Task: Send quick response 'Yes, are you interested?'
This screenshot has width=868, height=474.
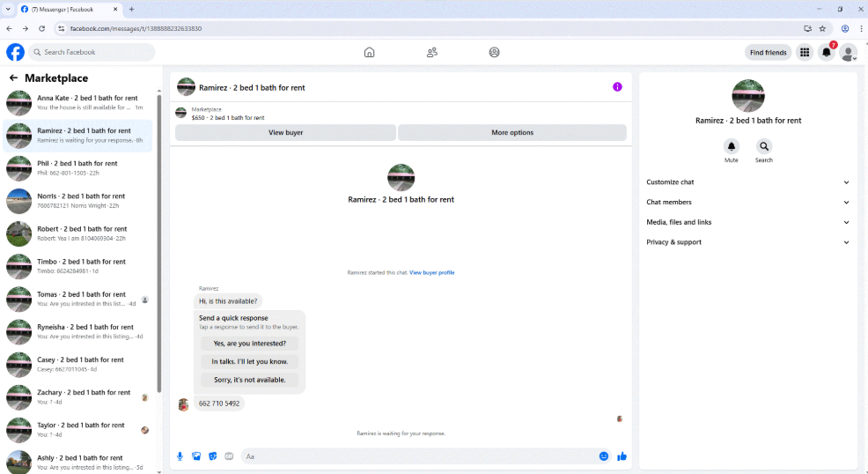Action: (x=250, y=344)
